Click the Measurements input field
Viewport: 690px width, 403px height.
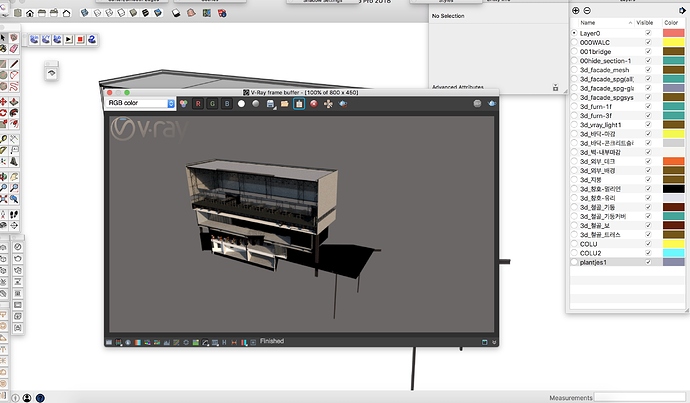640,397
